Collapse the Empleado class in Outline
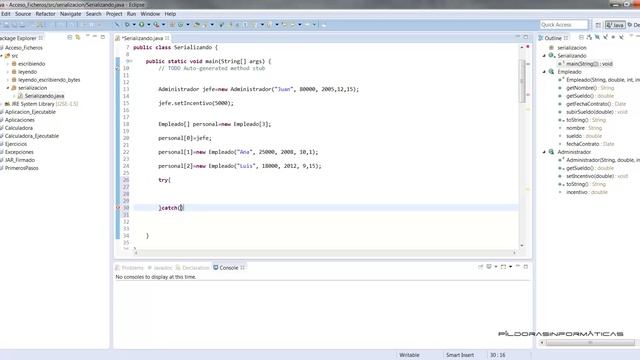 pyautogui.click(x=544, y=71)
